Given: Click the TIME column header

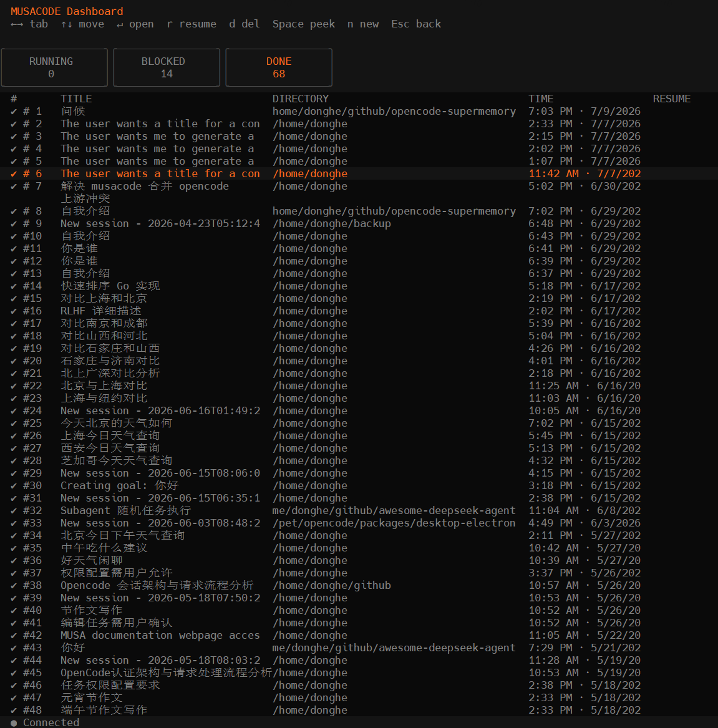Looking at the screenshot, I should (x=541, y=99).
